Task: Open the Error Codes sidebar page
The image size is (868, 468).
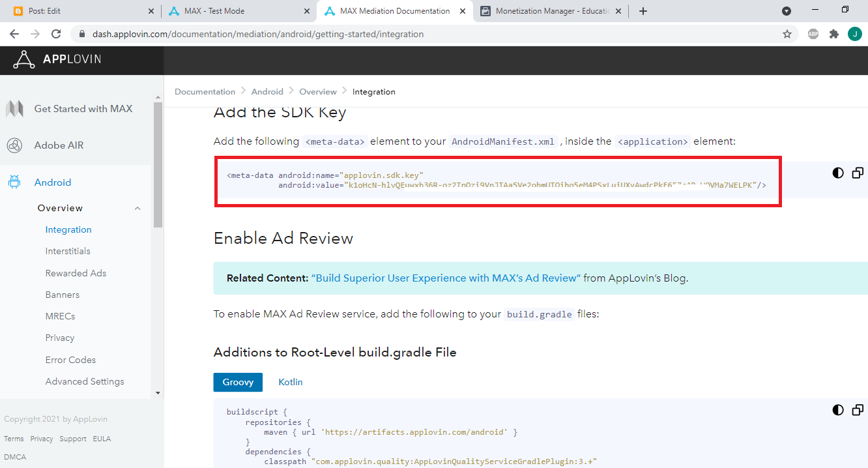Action: 70,360
